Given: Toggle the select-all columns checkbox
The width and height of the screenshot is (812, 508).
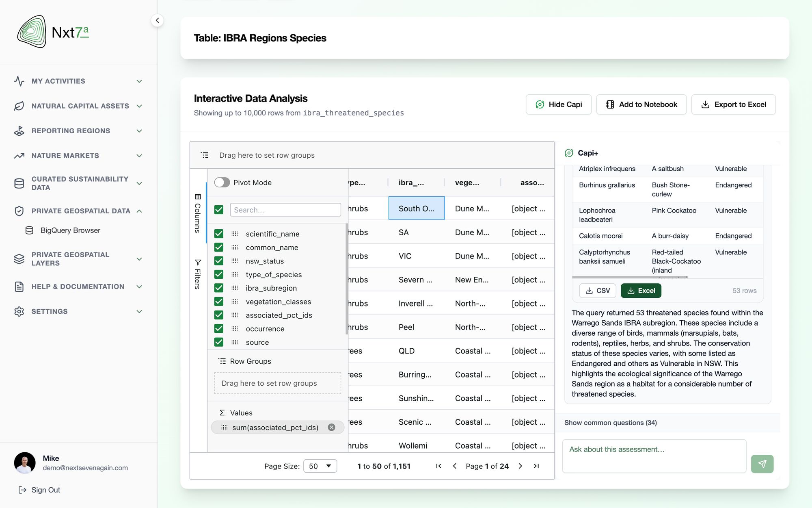Looking at the screenshot, I should [x=219, y=210].
